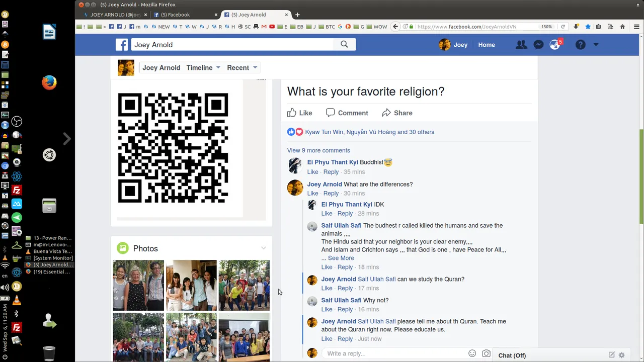Click the Facebook logo icon
644x362 pixels.
tap(122, 45)
